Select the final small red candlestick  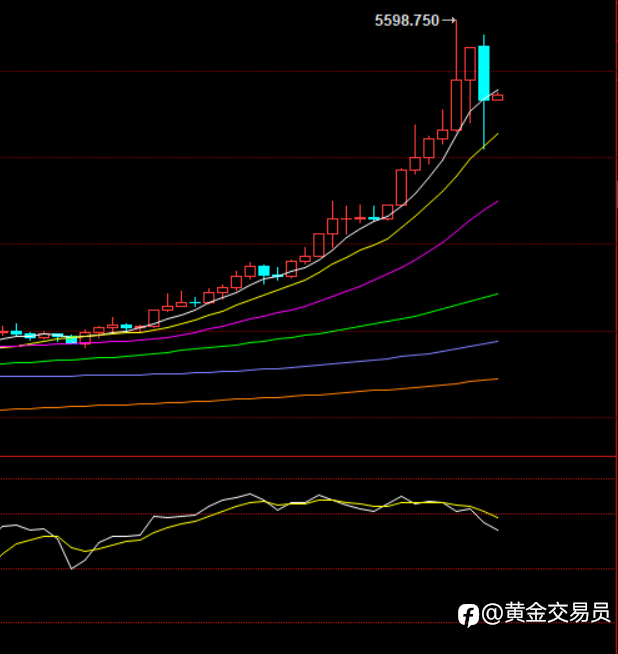click(x=497, y=97)
